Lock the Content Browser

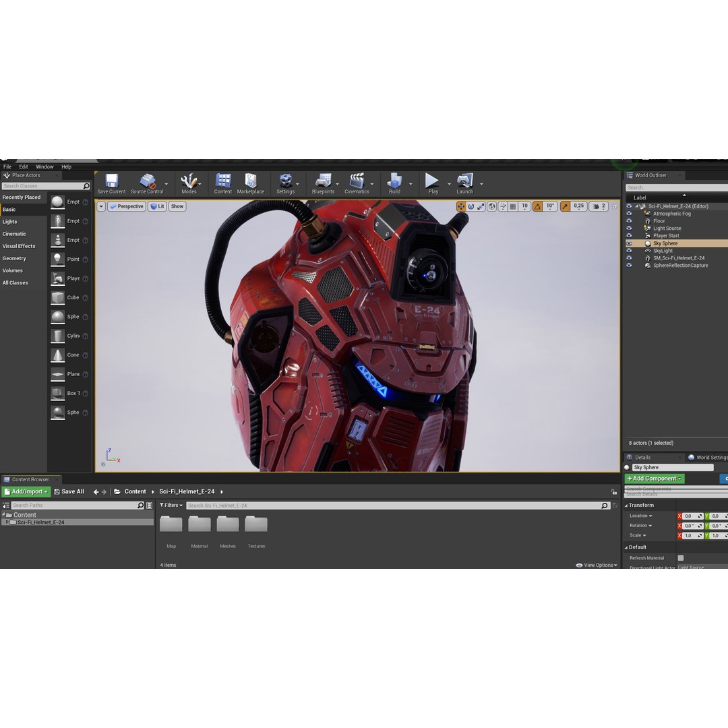click(614, 491)
